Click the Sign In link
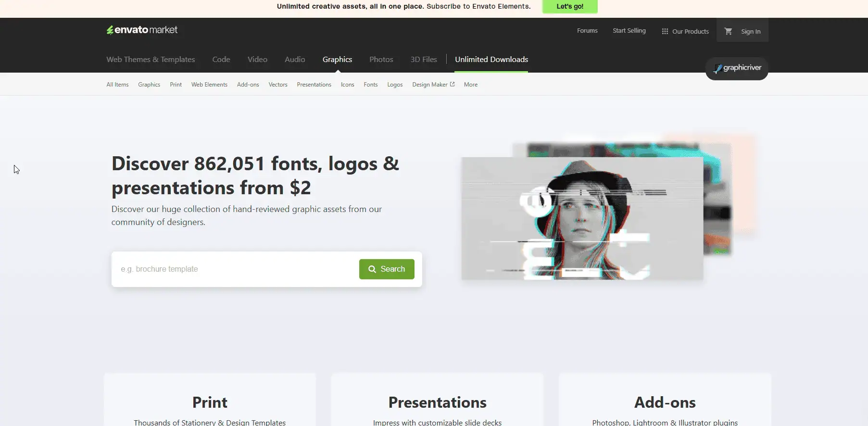The height and width of the screenshot is (426, 868). coord(750,31)
